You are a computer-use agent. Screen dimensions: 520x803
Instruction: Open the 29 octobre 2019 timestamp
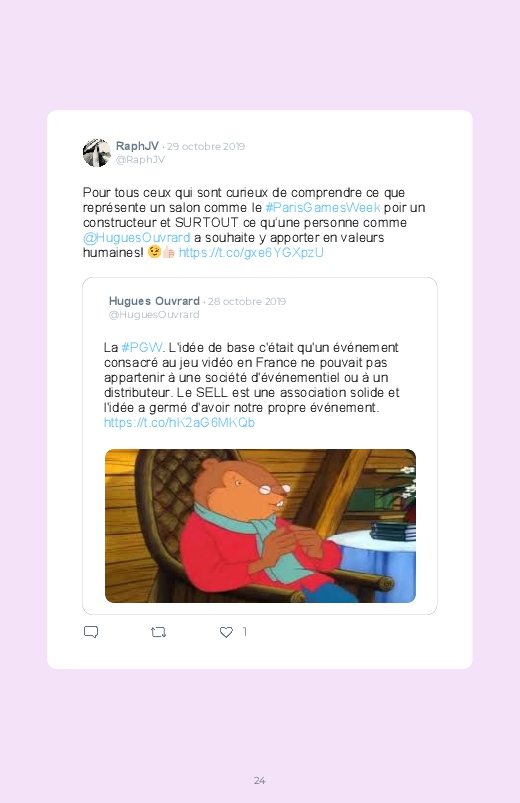click(206, 146)
